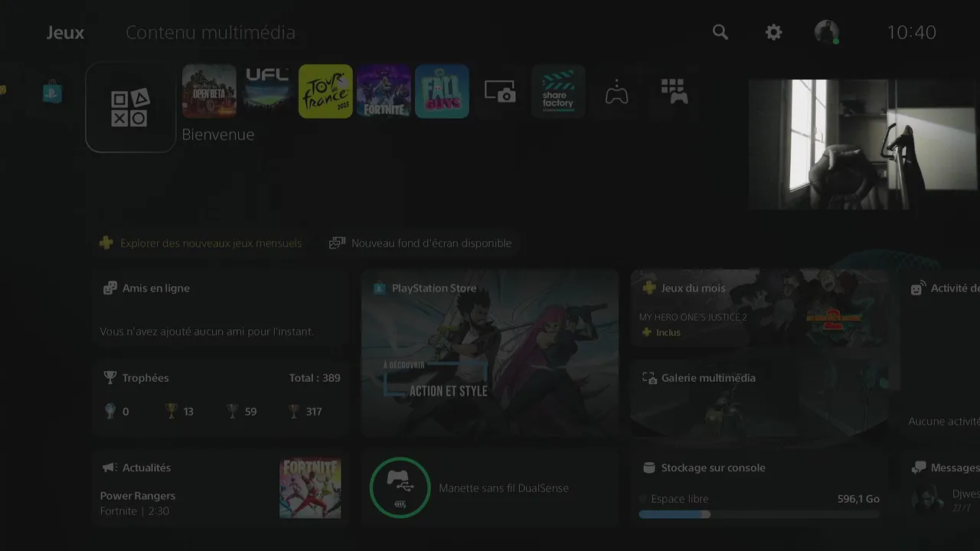
Task: Launch the UFL game tile
Action: coord(267,91)
